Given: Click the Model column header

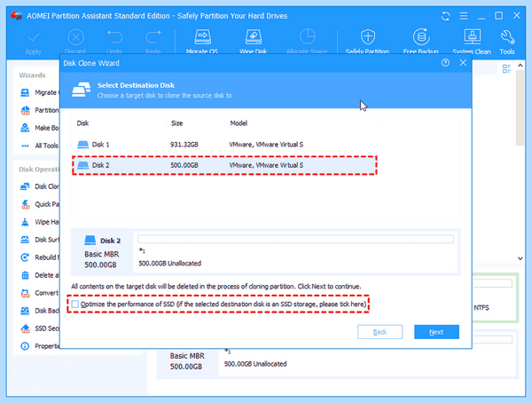Looking at the screenshot, I should click(x=239, y=123).
